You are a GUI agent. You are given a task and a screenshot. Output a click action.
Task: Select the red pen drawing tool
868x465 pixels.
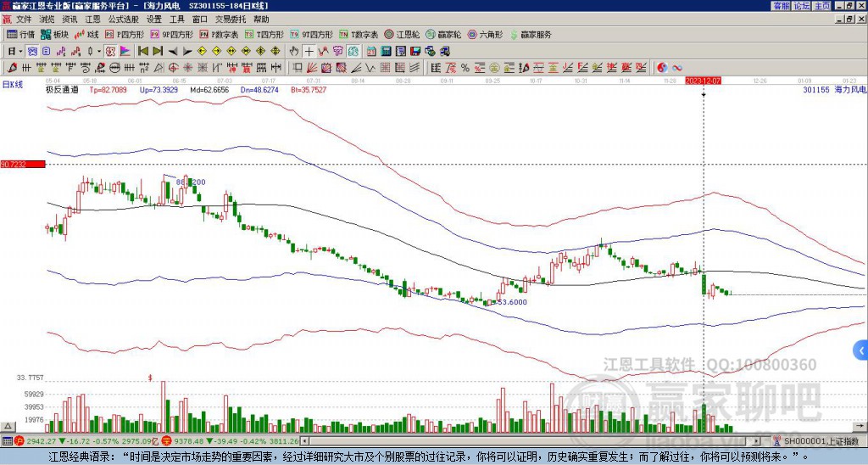click(12, 68)
